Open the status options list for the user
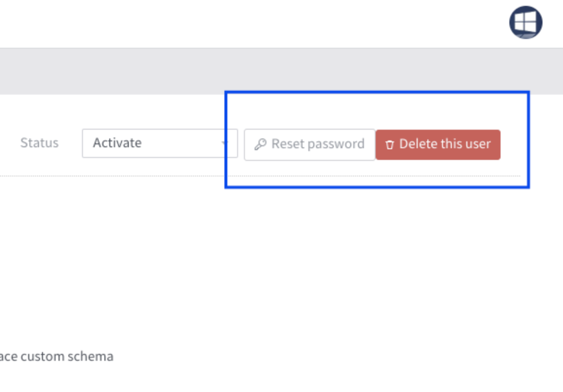 click(x=159, y=143)
